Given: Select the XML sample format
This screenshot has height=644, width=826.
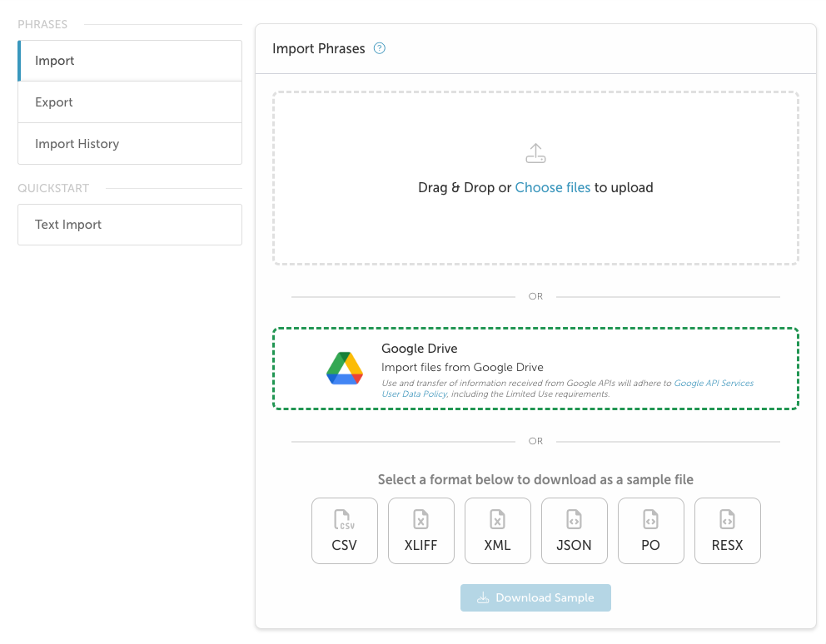Looking at the screenshot, I should pos(498,531).
